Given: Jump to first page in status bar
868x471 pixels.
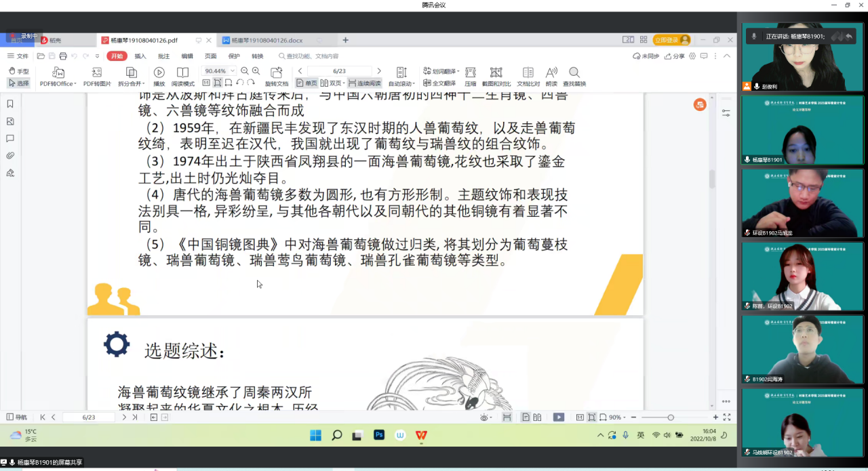Looking at the screenshot, I should tap(43, 417).
